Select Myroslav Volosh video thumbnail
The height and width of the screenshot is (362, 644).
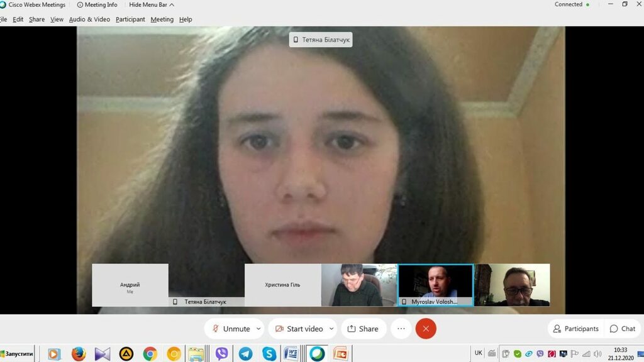[435, 285]
